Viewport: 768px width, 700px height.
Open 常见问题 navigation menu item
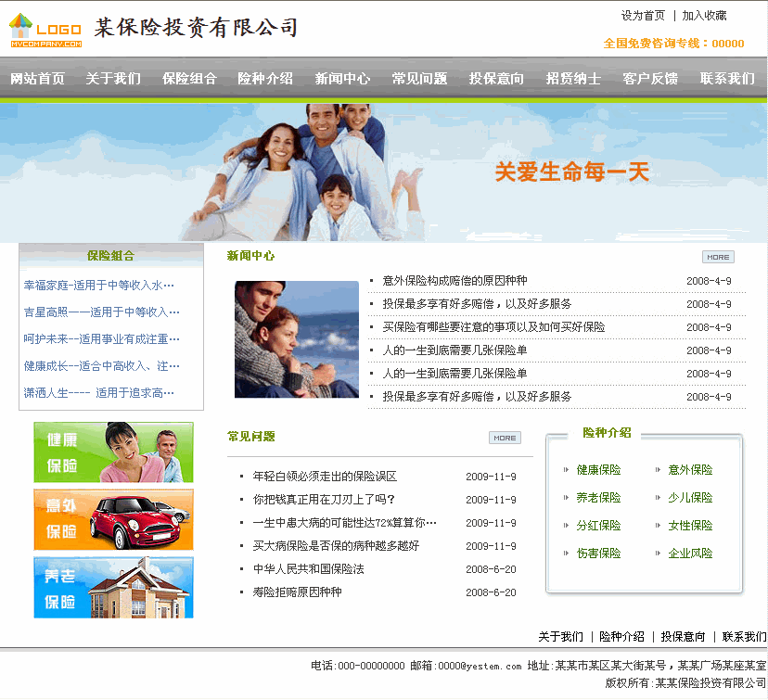pyautogui.click(x=419, y=79)
